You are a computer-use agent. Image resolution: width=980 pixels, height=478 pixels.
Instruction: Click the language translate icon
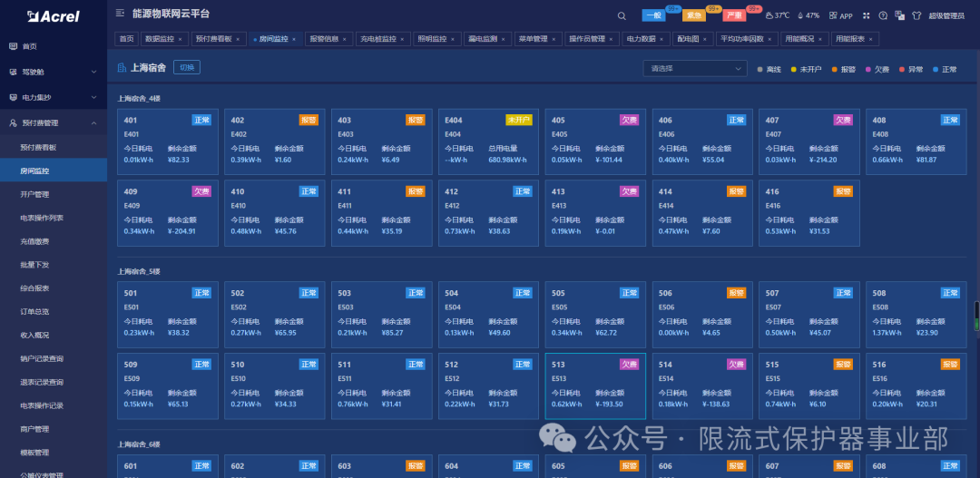coord(898,15)
